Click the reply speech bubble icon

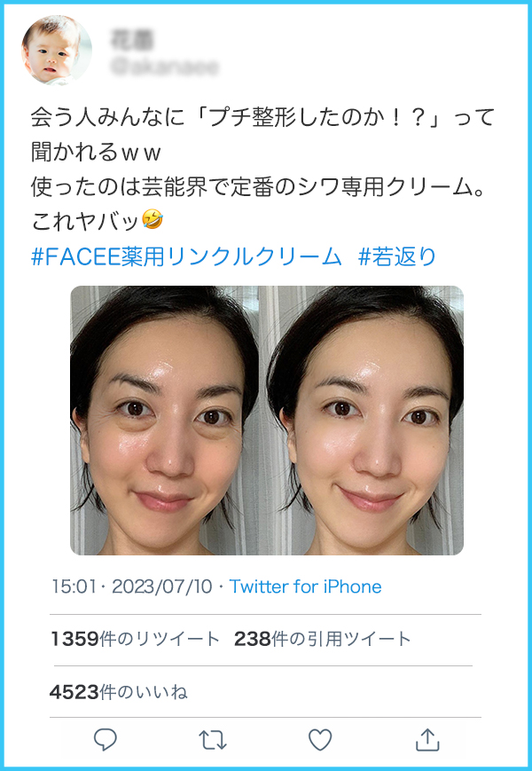pyautogui.click(x=106, y=739)
